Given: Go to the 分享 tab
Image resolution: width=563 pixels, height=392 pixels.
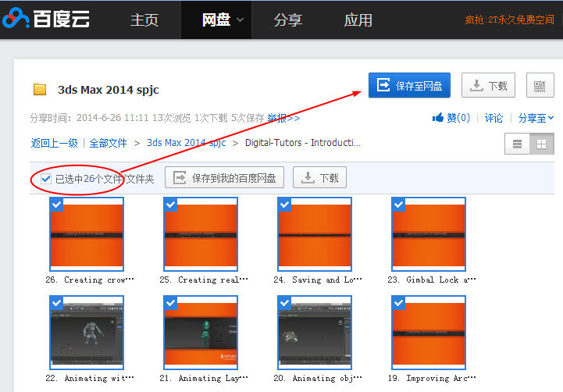Looking at the screenshot, I should (x=288, y=20).
